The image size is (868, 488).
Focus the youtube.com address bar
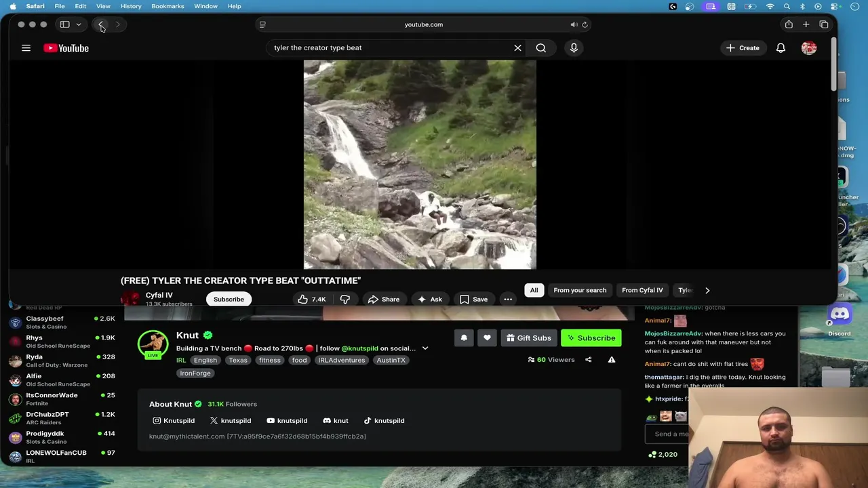click(424, 24)
